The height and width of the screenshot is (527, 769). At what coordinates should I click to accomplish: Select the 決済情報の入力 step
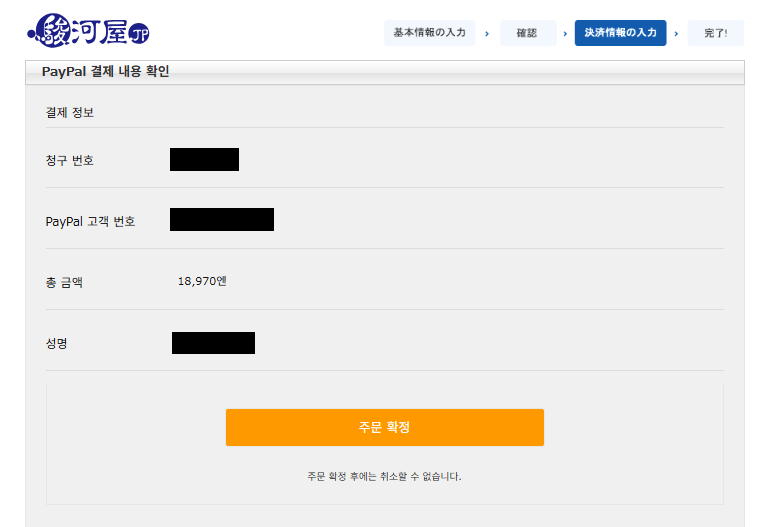click(x=620, y=33)
